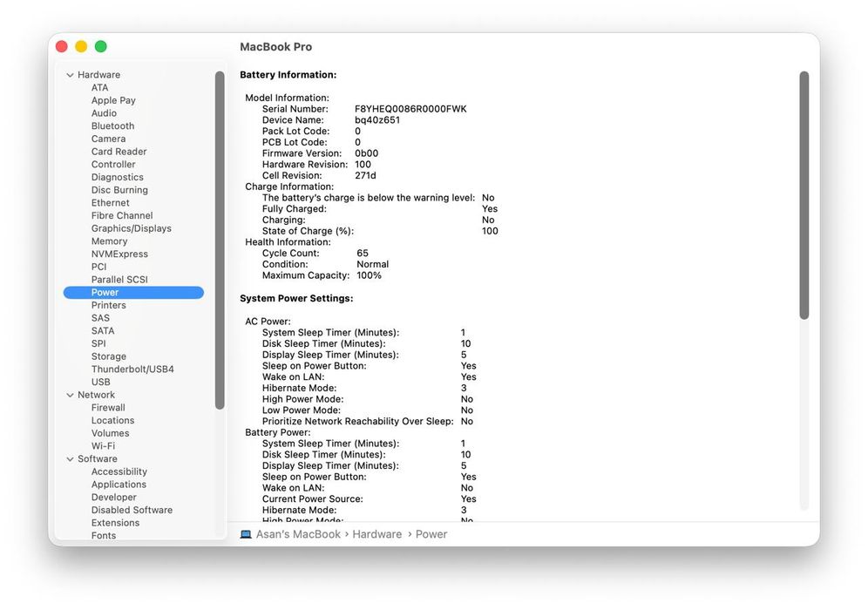Viewport: 868px width, 610px height.
Task: Click Hardware in the path bar
Action: [377, 534]
